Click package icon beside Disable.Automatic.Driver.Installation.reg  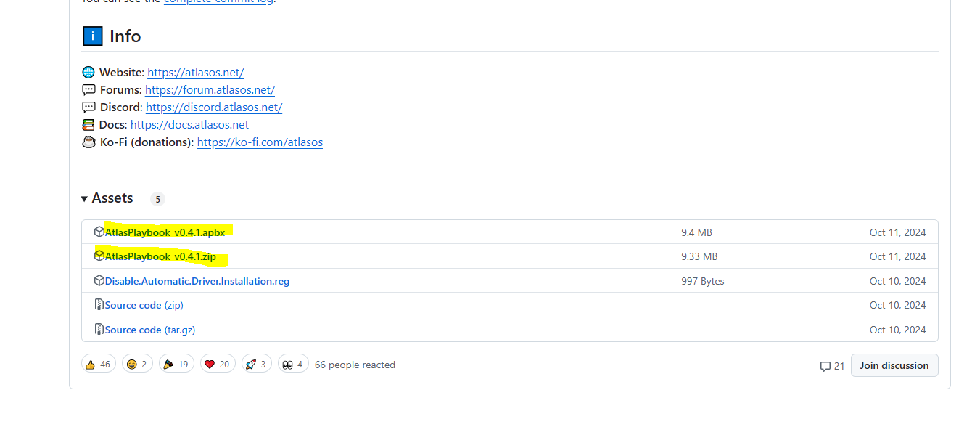click(x=99, y=280)
